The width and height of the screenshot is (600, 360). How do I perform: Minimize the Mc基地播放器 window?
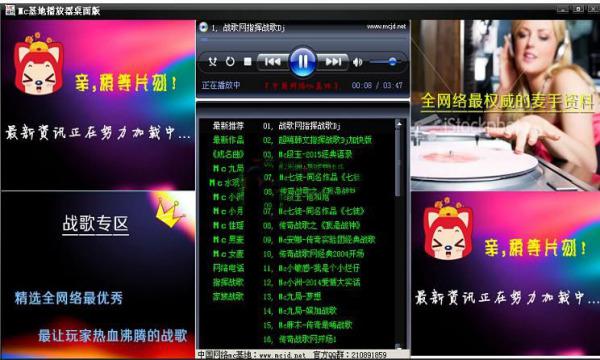click(562, 9)
